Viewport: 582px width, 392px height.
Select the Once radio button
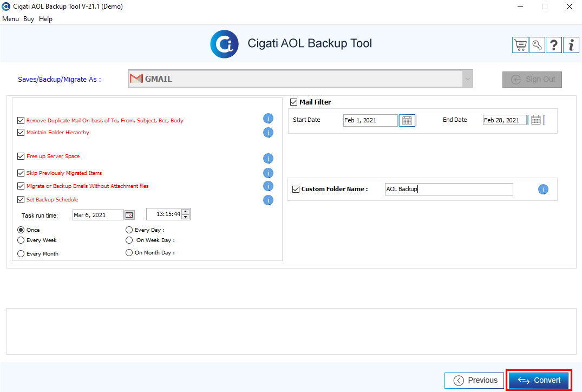click(21, 230)
